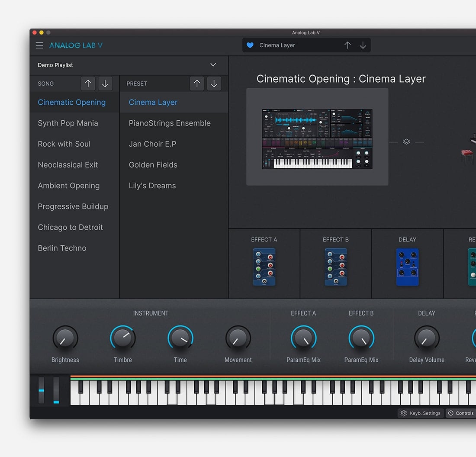
Task: Open the Effect A ParamEq pedal
Action: tap(264, 267)
